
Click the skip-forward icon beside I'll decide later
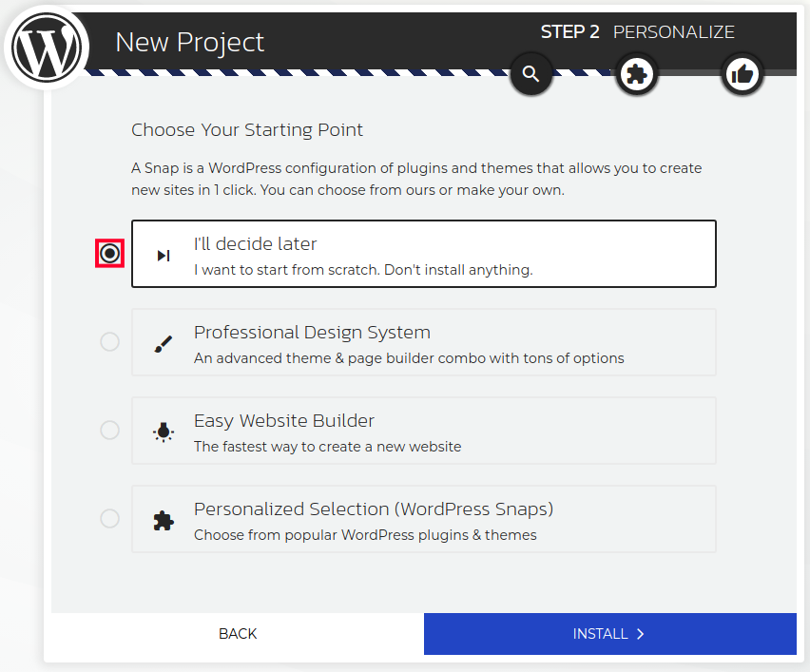point(163,254)
